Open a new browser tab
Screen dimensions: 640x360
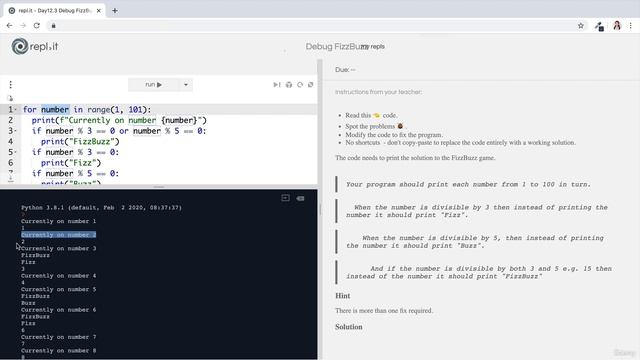[115, 11]
